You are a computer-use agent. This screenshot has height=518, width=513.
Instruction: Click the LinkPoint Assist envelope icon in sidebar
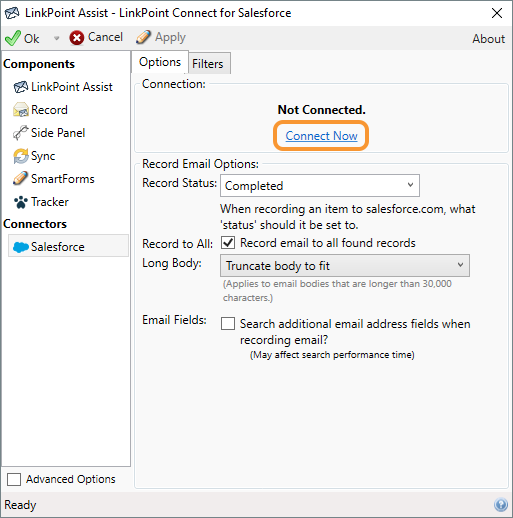[21, 87]
